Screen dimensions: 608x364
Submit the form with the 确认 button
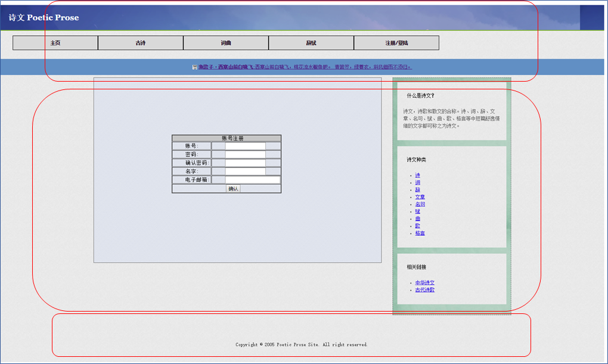pyautogui.click(x=233, y=189)
